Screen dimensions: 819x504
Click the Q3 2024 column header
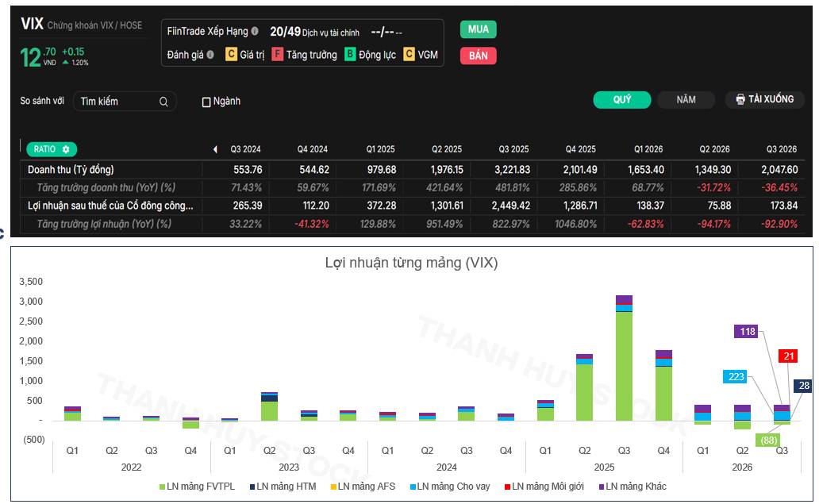245,149
